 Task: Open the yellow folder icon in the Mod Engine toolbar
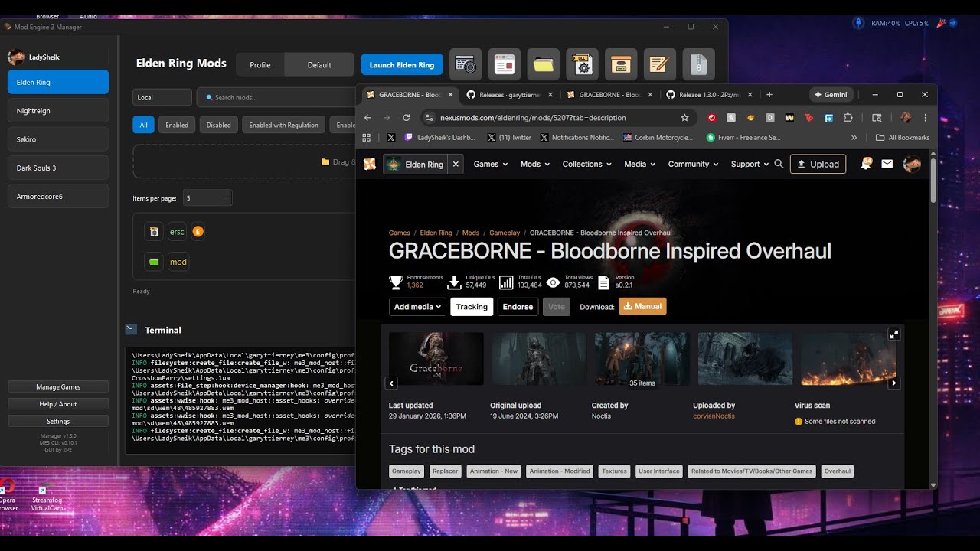tap(544, 65)
